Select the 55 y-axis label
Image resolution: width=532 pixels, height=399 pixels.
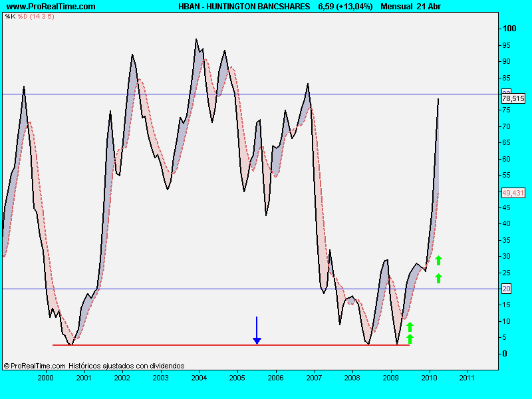506,175
